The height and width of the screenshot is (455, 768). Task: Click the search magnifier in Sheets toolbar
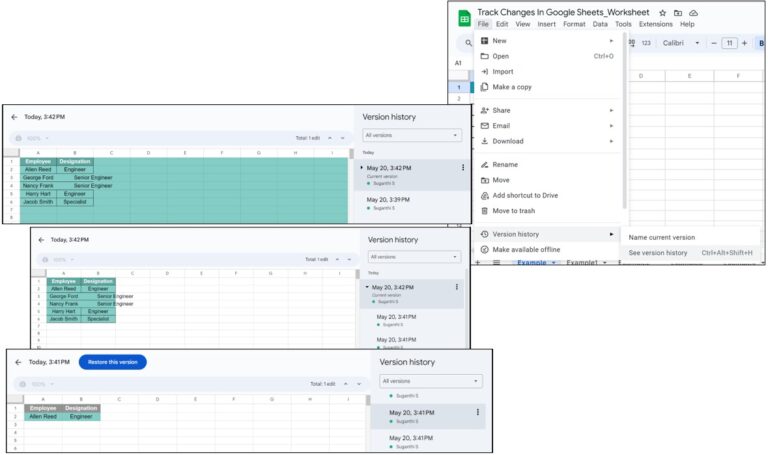coord(468,43)
